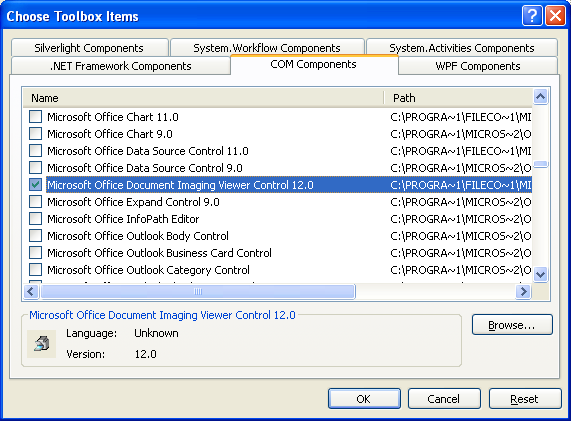The width and height of the screenshot is (571, 421).
Task: Click the horizontal scroll right arrow
Action: click(523, 291)
